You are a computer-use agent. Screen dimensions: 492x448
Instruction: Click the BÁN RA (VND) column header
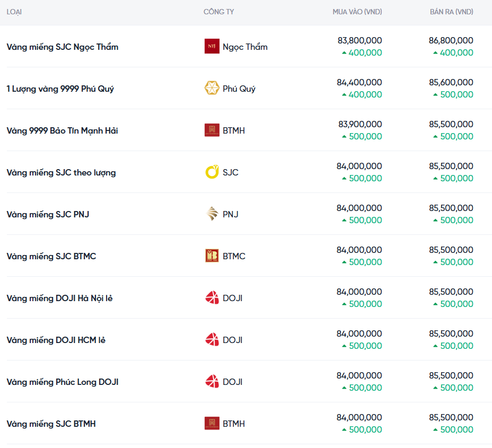[x=451, y=12]
